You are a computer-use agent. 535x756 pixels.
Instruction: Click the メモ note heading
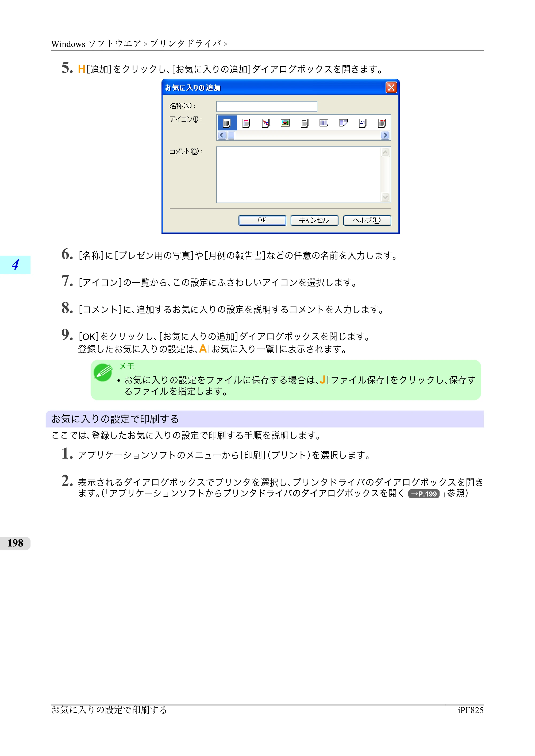coord(127,366)
